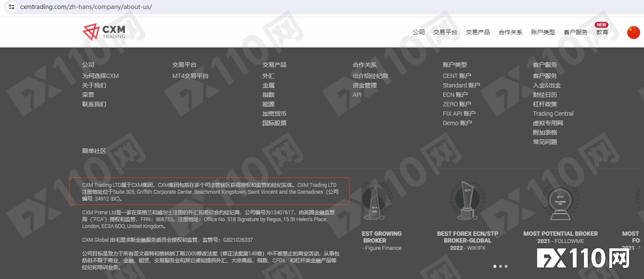Open the 金属 product link

click(x=269, y=85)
